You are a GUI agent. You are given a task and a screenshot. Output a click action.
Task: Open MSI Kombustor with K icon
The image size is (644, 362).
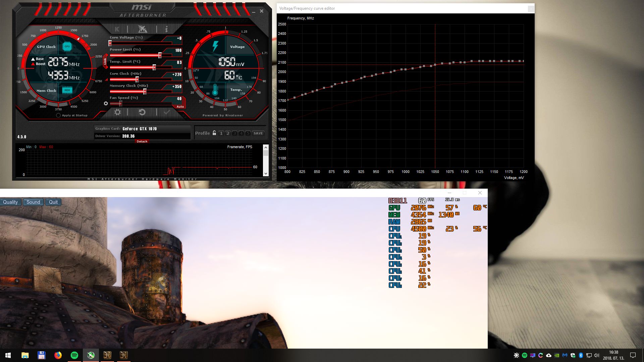117,29
